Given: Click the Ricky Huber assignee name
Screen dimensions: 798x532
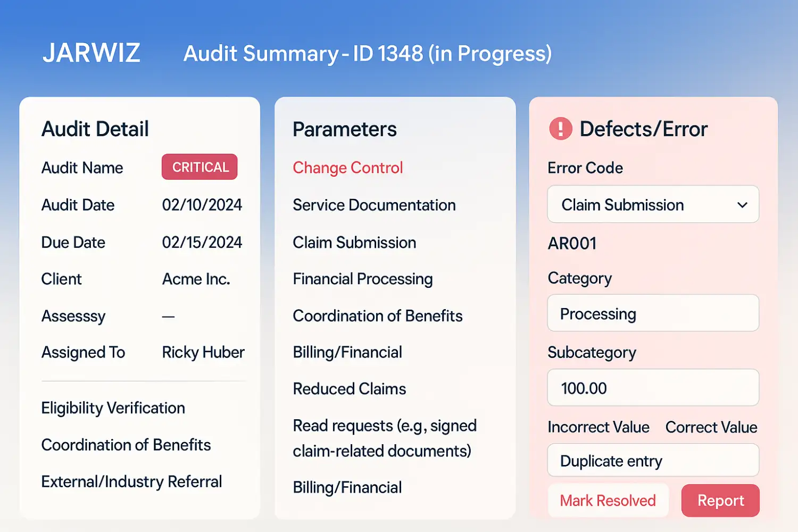Looking at the screenshot, I should click(203, 352).
